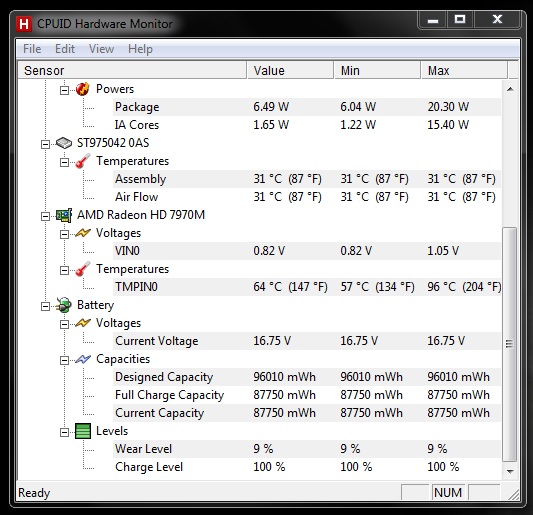Select the VIN0 voltage row
Screen dimensions: 533x515
point(307,251)
